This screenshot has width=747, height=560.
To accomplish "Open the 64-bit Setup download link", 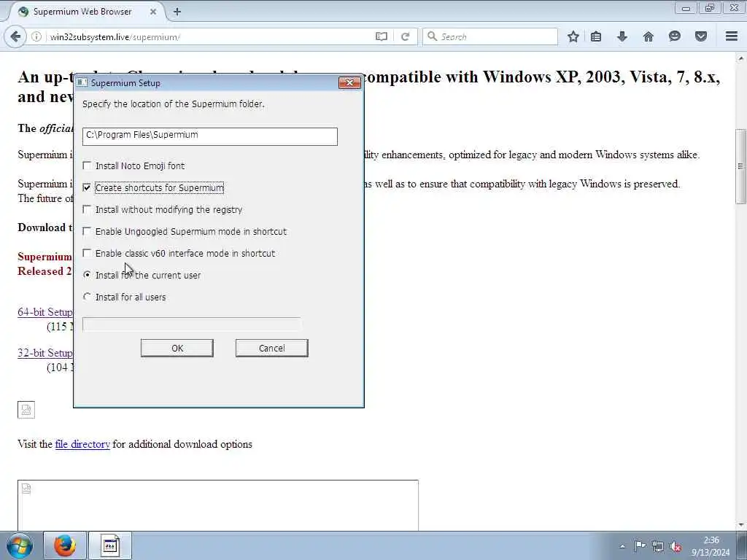I will [45, 312].
